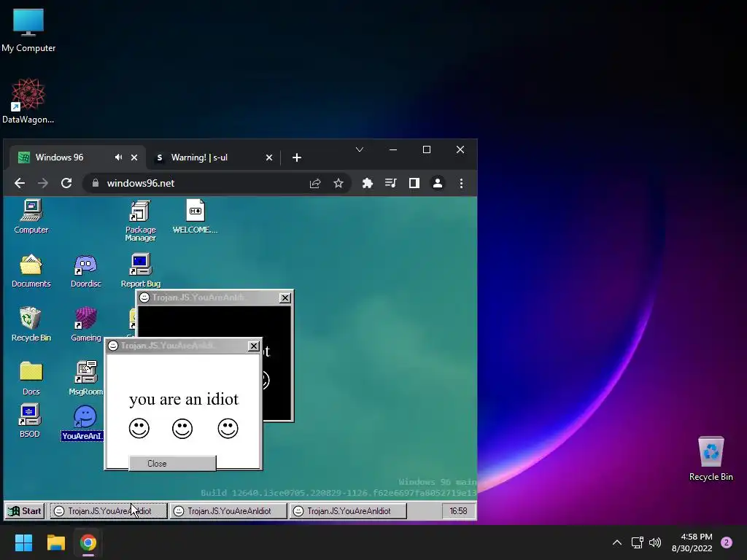The image size is (747, 560).
Task: Close the back black Trojan window
Action: point(285,297)
